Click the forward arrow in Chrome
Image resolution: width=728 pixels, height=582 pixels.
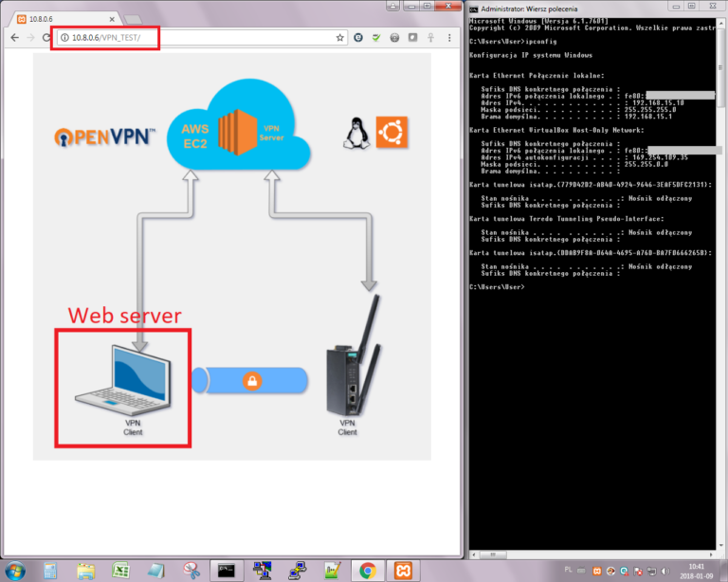click(30, 38)
